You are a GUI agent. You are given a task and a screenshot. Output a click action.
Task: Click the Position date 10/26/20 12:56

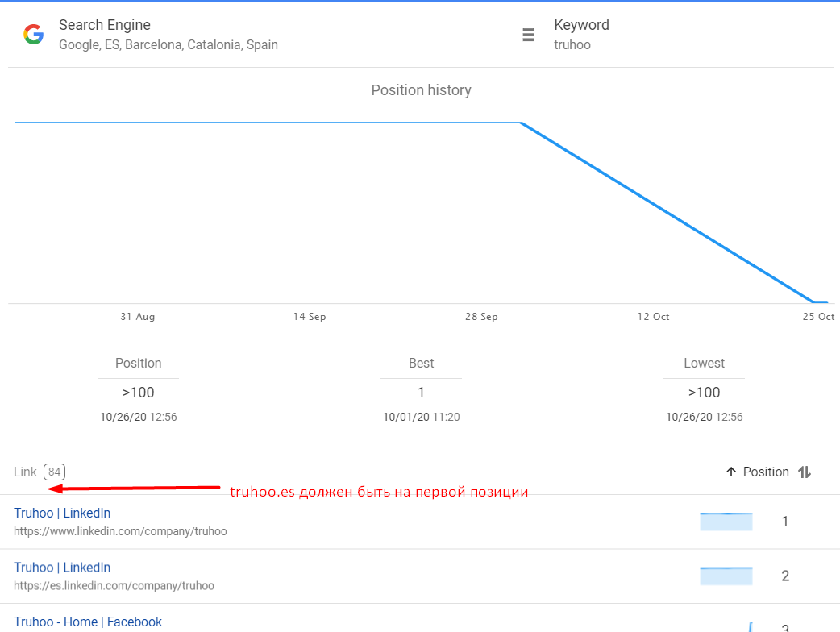pos(138,417)
